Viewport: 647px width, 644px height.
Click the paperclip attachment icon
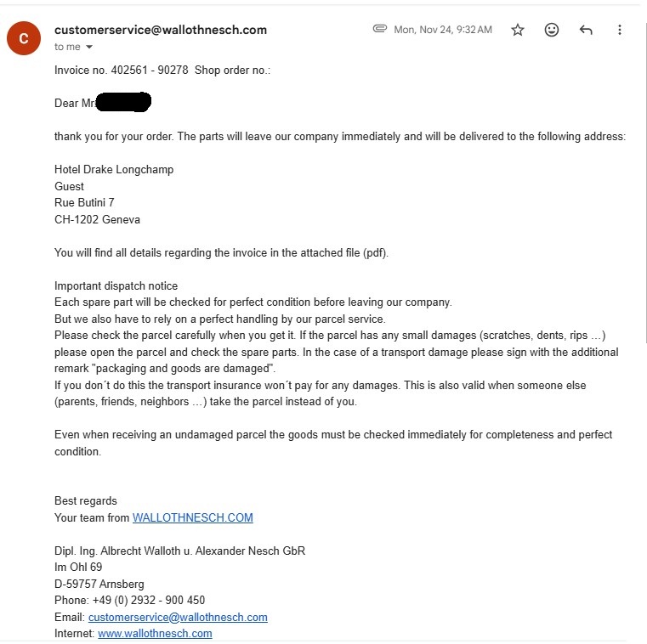380,29
